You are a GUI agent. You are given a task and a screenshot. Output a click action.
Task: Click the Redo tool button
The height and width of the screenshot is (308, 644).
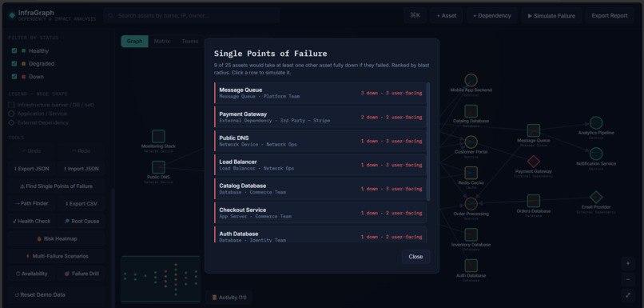point(81,151)
